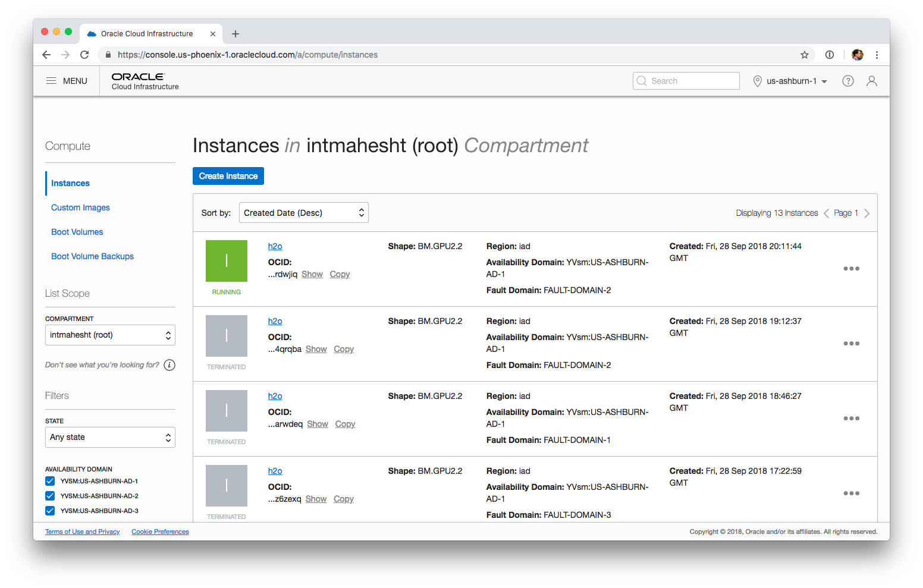Open Boot Volumes in the sidebar

point(77,232)
